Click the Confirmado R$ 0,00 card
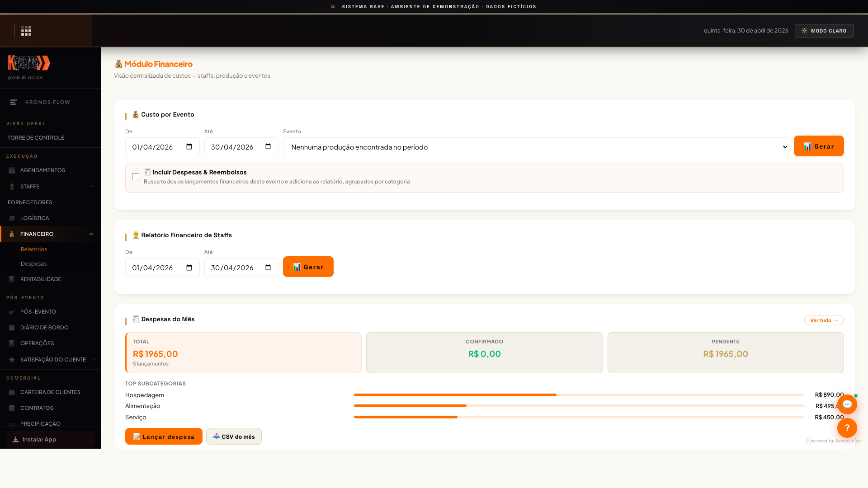This screenshot has height=488, width=868. tap(484, 353)
